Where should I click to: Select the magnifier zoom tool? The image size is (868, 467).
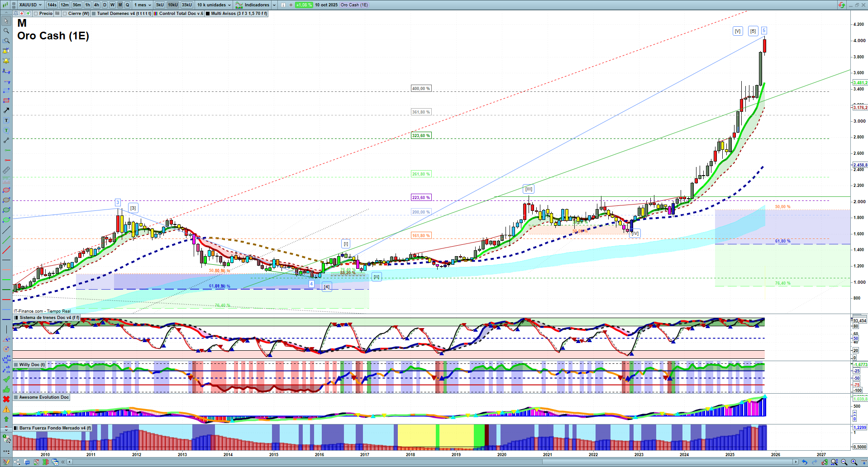tap(6, 31)
